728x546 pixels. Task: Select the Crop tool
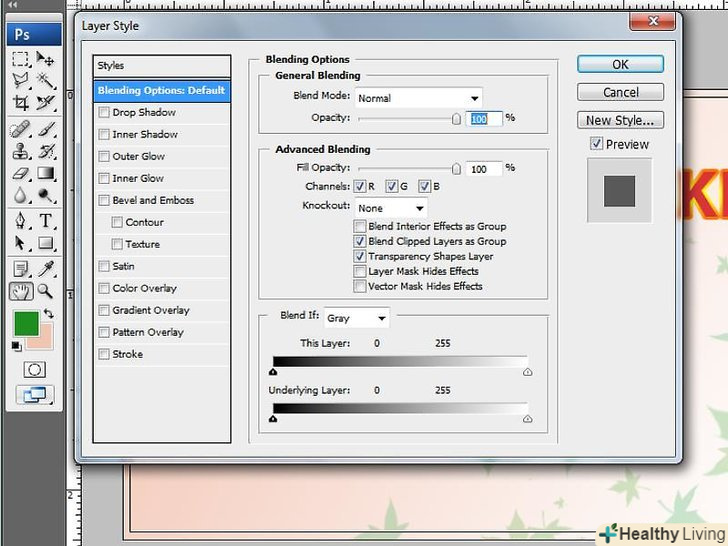click(20, 102)
